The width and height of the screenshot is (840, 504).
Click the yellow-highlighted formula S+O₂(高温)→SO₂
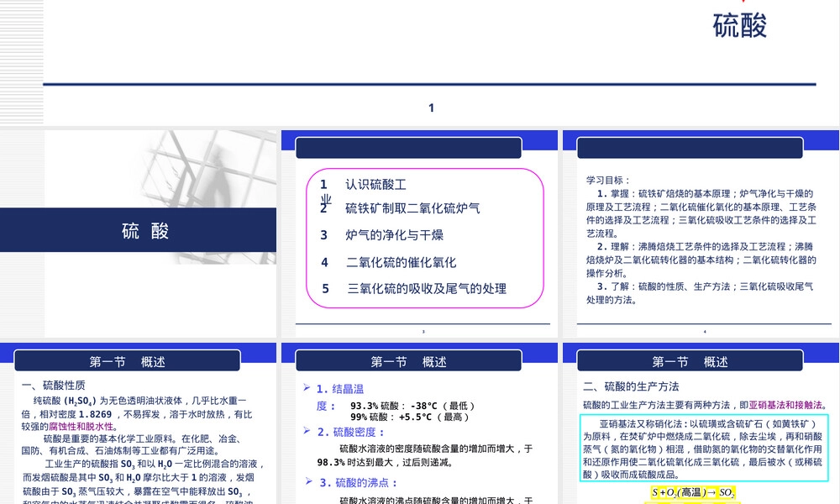(x=693, y=493)
